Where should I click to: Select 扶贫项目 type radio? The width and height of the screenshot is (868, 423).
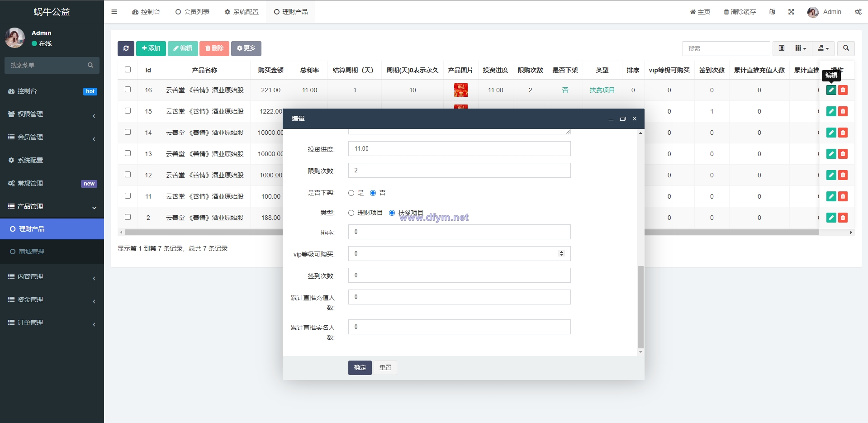click(x=392, y=213)
